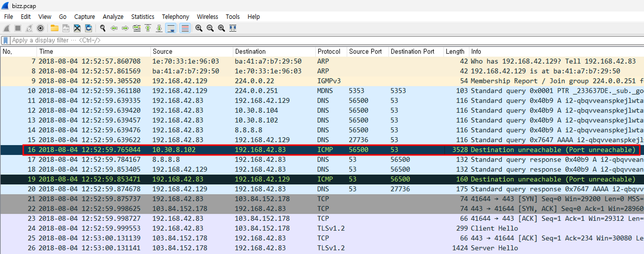Select packet 24 TLSv1.2 Client Hello row
Image resolution: width=644 pixels, height=254 pixels.
point(322,228)
